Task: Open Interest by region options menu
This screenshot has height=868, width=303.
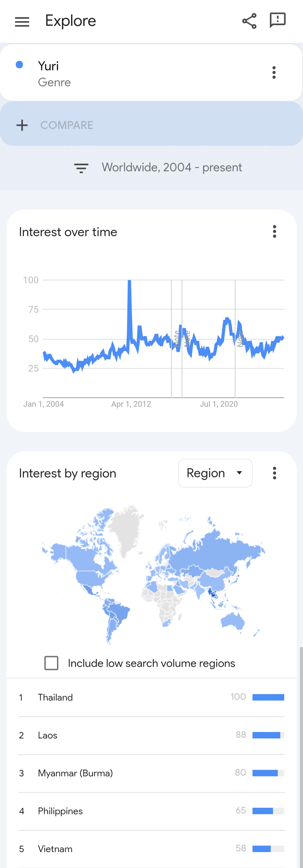Action: click(x=275, y=473)
